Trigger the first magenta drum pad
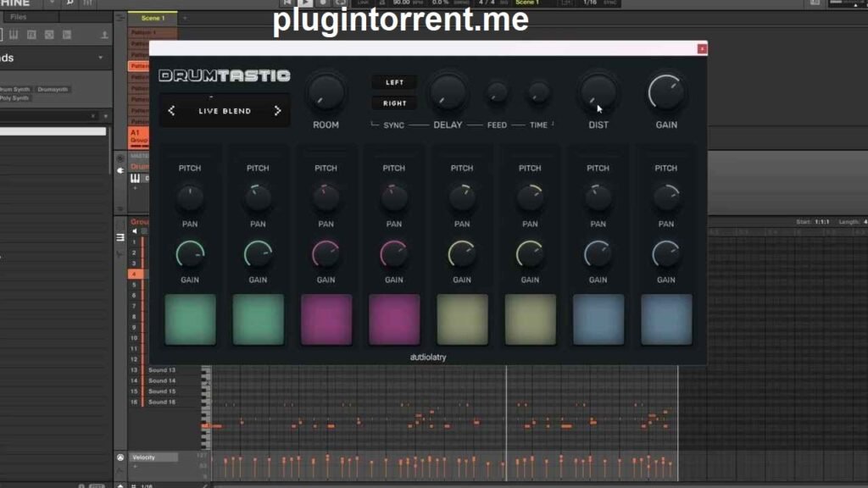 (326, 319)
